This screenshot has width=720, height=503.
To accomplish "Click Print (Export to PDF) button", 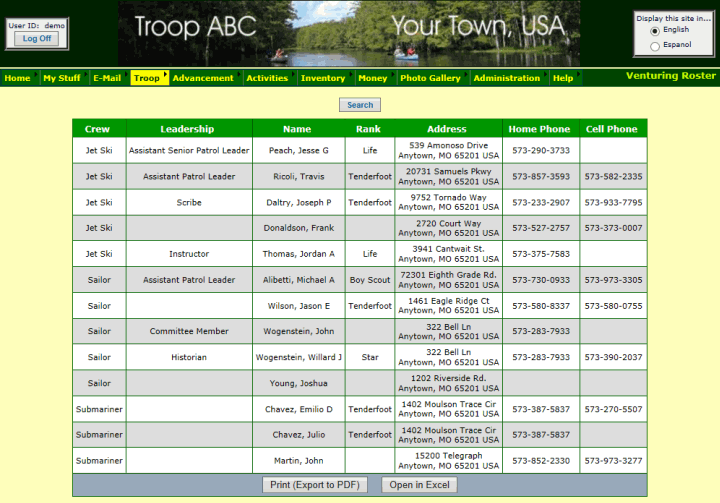I will click(315, 485).
